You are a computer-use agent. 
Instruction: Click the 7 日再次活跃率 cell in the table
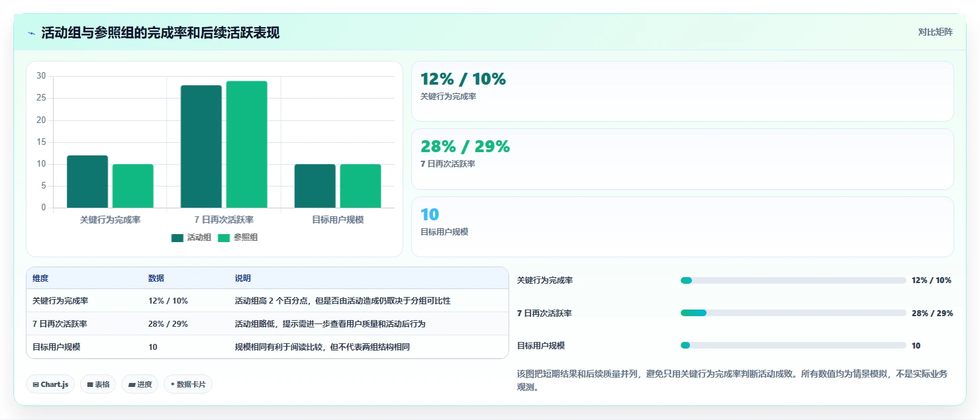(x=60, y=324)
